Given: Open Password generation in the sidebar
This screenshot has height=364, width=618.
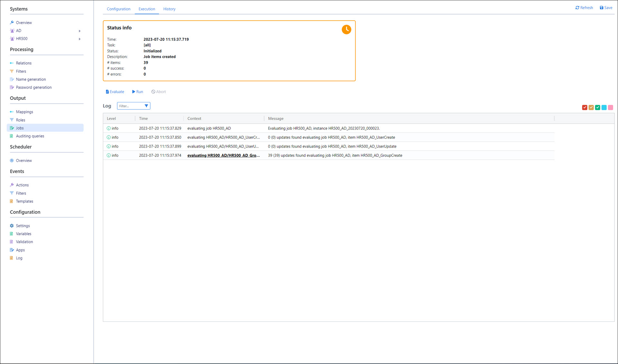Looking at the screenshot, I should point(33,87).
